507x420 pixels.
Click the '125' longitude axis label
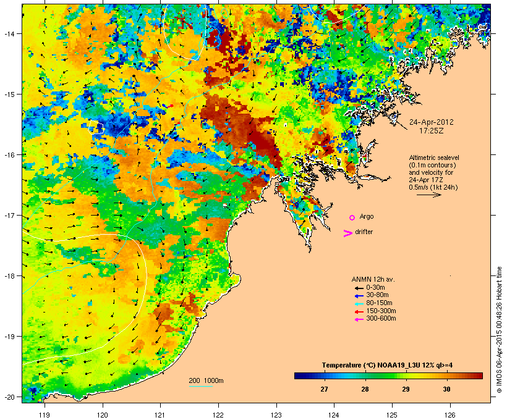point(392,415)
